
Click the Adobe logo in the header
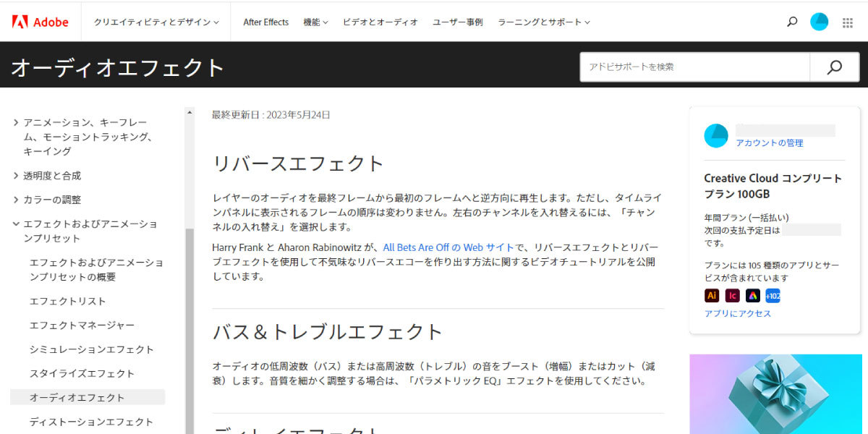click(x=41, y=22)
